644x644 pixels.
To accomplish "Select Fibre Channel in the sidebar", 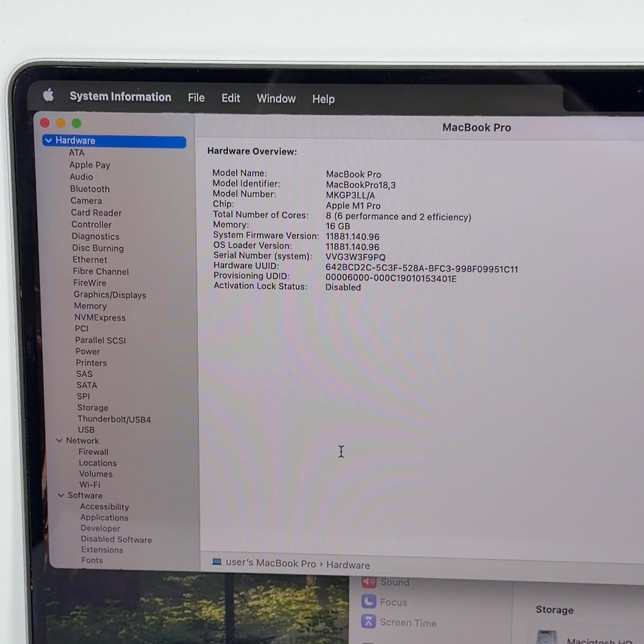I will [x=101, y=272].
